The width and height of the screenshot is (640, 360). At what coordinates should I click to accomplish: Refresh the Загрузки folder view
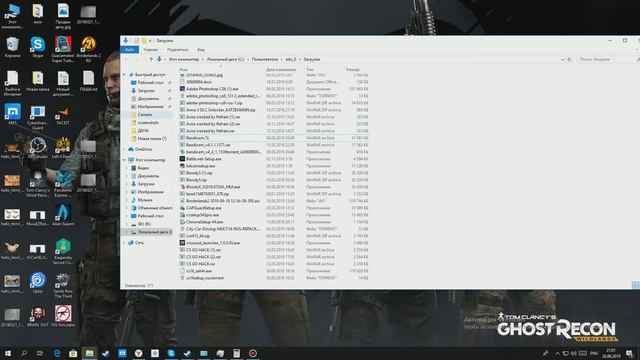tap(569, 60)
